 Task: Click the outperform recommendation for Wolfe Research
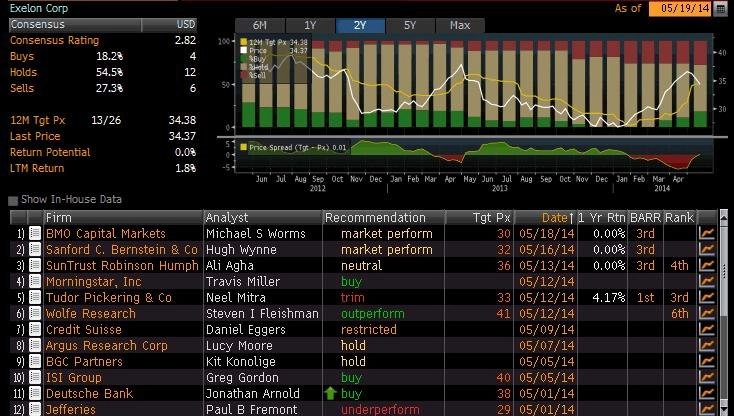tap(373, 314)
